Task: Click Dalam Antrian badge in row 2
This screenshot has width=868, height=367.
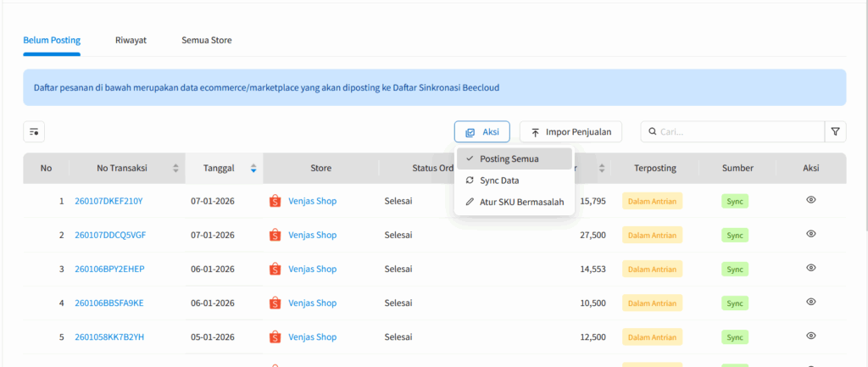Action: pyautogui.click(x=652, y=235)
